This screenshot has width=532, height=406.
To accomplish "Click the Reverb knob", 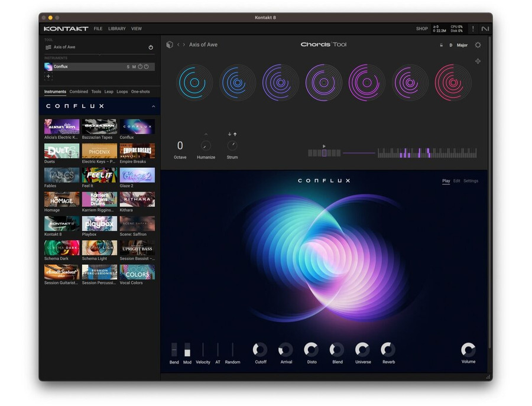I will click(388, 349).
